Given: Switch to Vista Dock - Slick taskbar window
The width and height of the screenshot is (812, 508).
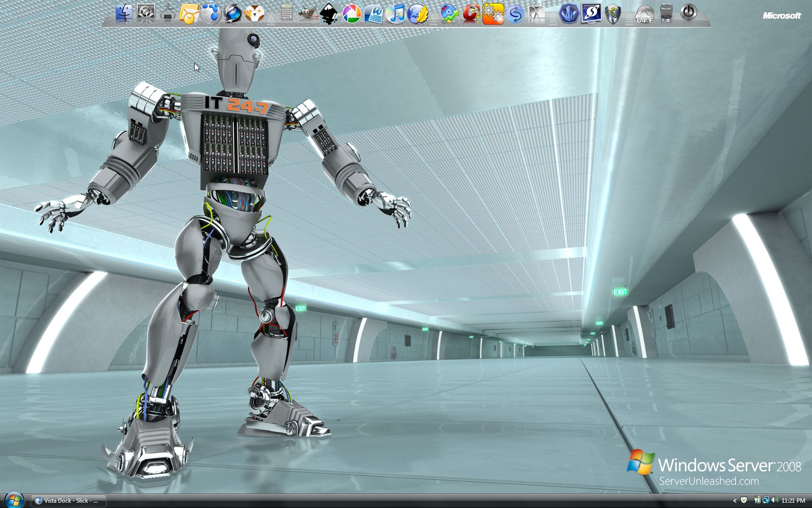Looking at the screenshot, I should pyautogui.click(x=69, y=501).
